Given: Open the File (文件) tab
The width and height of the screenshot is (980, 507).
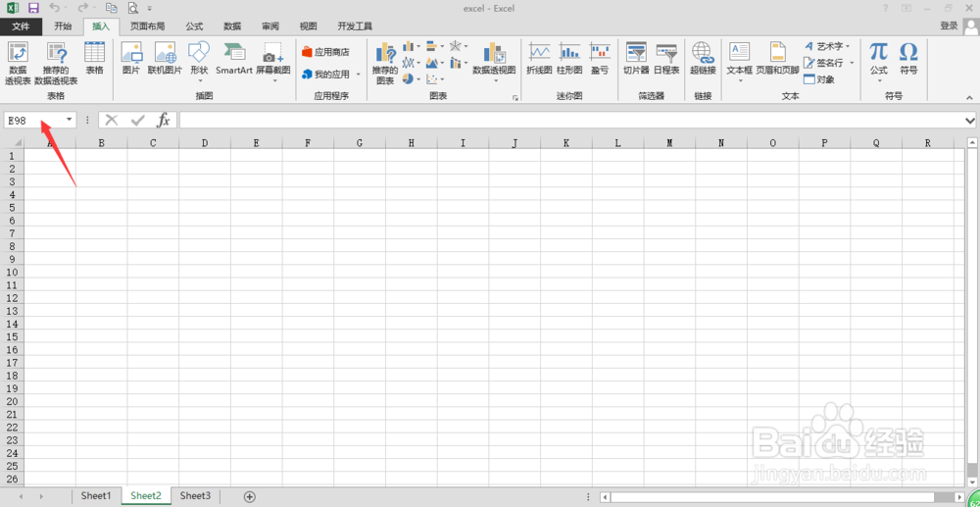Looking at the screenshot, I should (x=21, y=26).
